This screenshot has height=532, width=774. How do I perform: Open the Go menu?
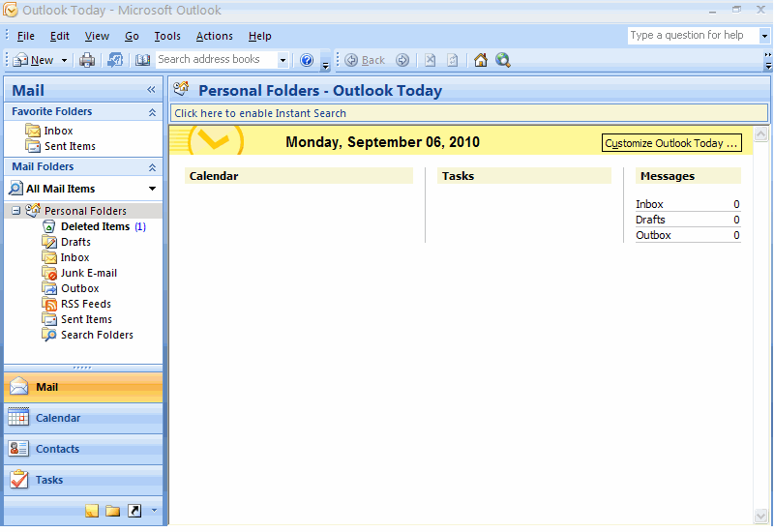pyautogui.click(x=132, y=36)
